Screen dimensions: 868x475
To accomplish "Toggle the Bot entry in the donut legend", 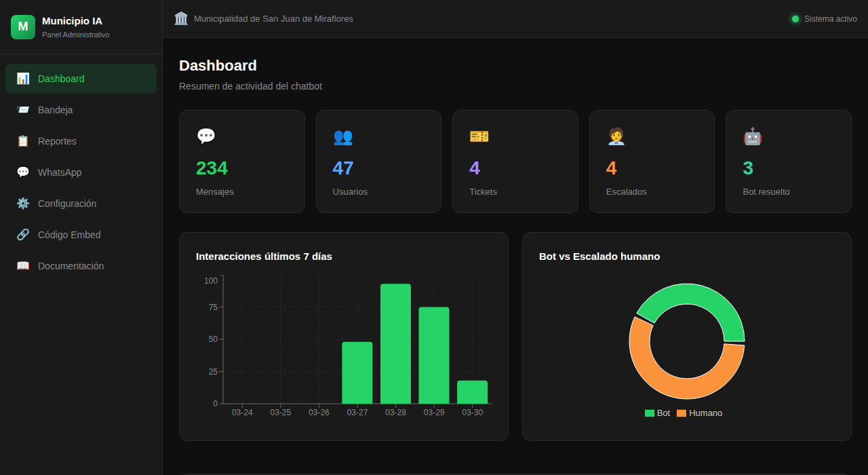I will (x=656, y=413).
